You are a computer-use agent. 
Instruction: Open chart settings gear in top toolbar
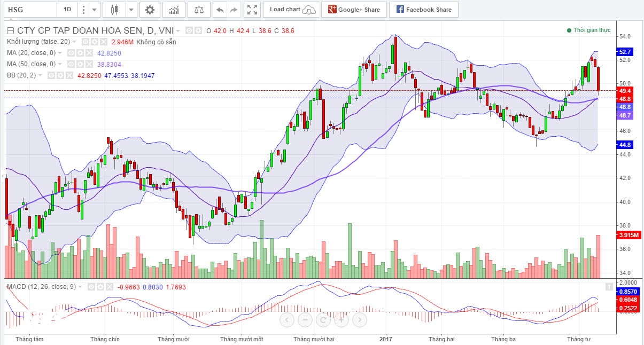coord(150,10)
